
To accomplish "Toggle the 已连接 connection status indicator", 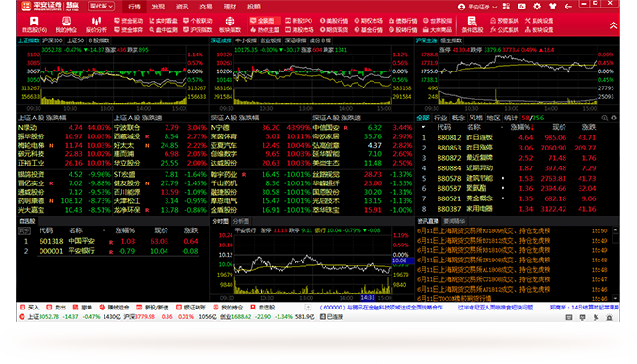I will coord(332,316).
